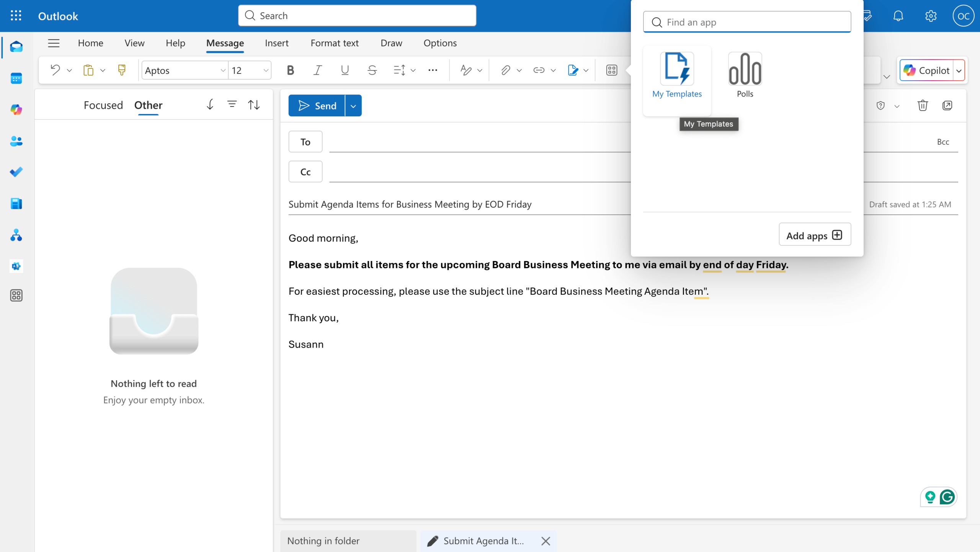Discard draft with trash icon

pos(923,105)
